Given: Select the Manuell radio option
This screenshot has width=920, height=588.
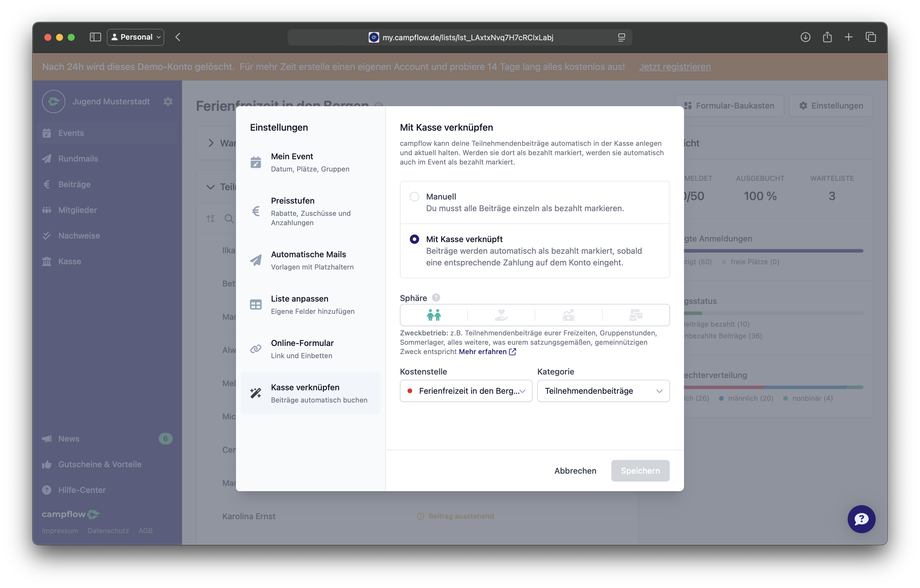Looking at the screenshot, I should tap(414, 196).
